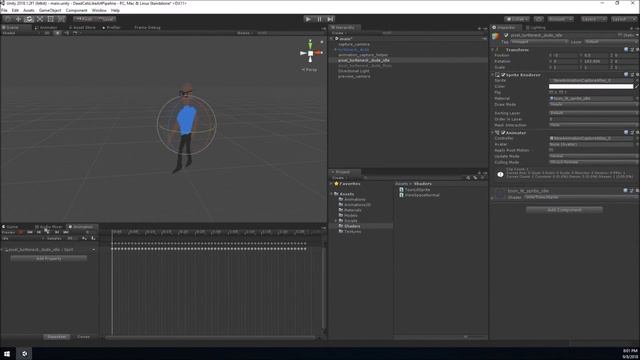Viewport: 640px width, 360px height.
Task: Click the record button in Animation window
Action: [21, 232]
